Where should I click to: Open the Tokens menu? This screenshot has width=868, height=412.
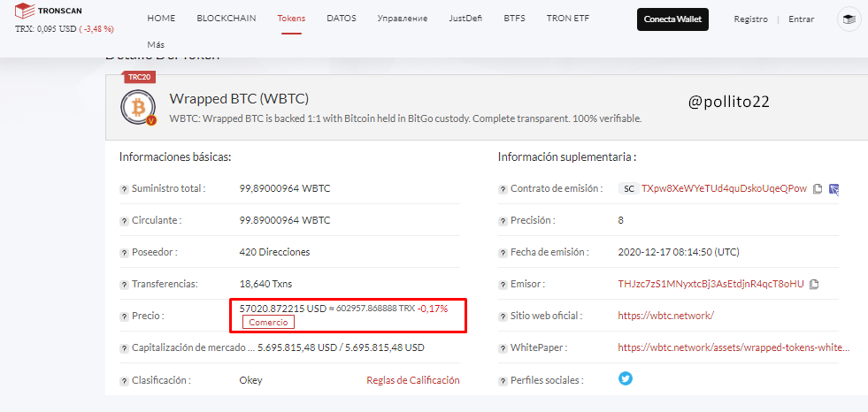click(x=291, y=19)
